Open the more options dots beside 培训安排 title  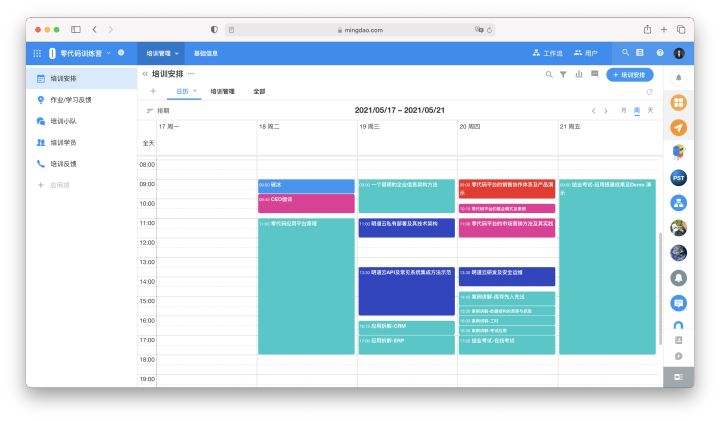coord(191,73)
